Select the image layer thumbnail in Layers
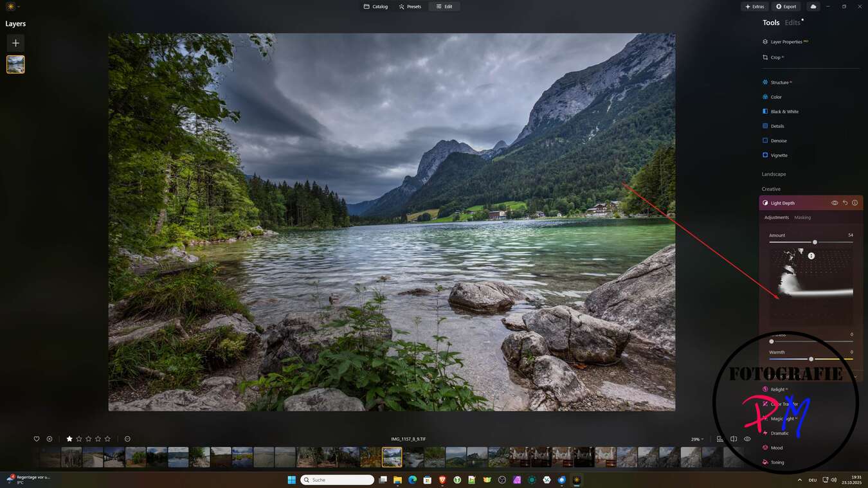The width and height of the screenshot is (868, 488). pos(16,64)
